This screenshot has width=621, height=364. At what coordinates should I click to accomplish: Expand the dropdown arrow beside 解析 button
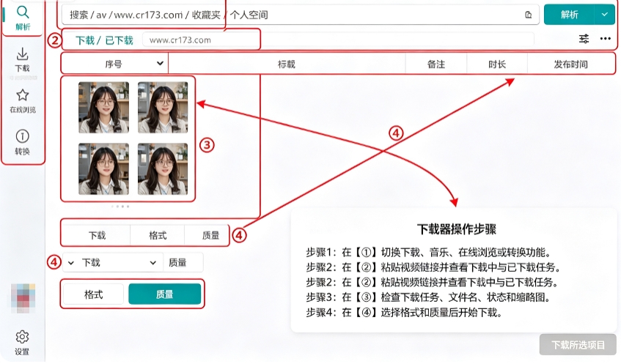[604, 15]
